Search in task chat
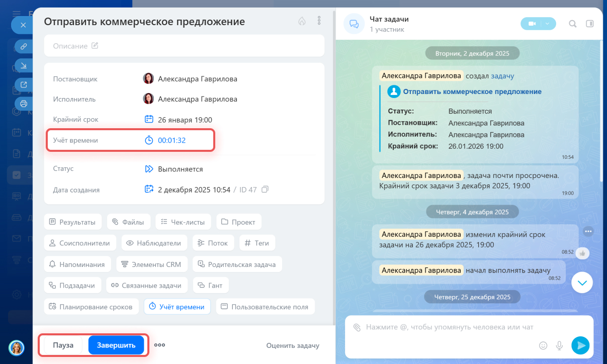Screen dimensions: 607x364 [x=572, y=23]
